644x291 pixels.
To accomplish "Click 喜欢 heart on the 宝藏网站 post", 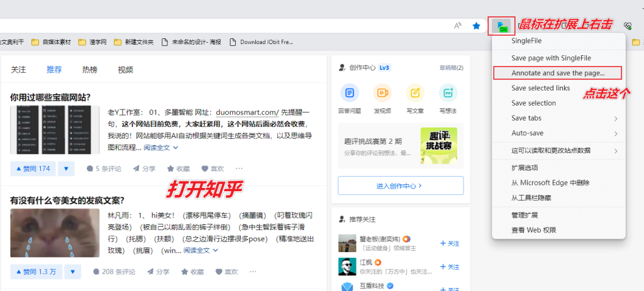I will (213, 168).
